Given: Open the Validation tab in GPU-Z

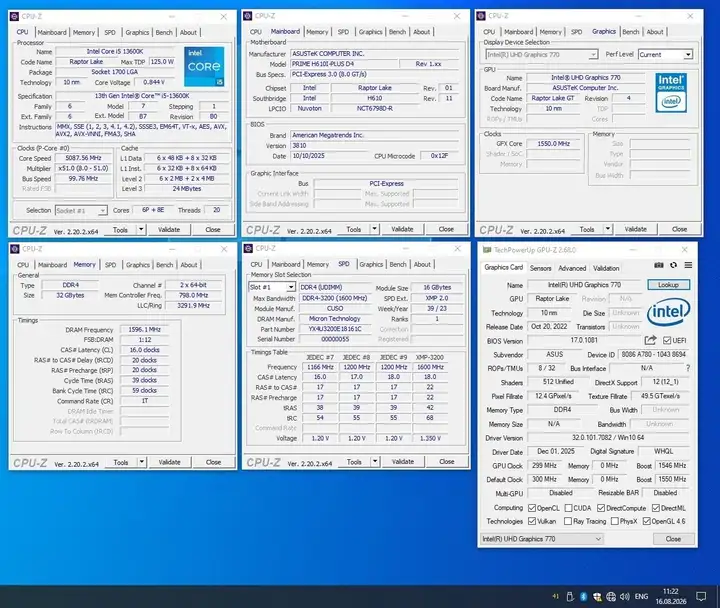Looking at the screenshot, I should [x=606, y=268].
